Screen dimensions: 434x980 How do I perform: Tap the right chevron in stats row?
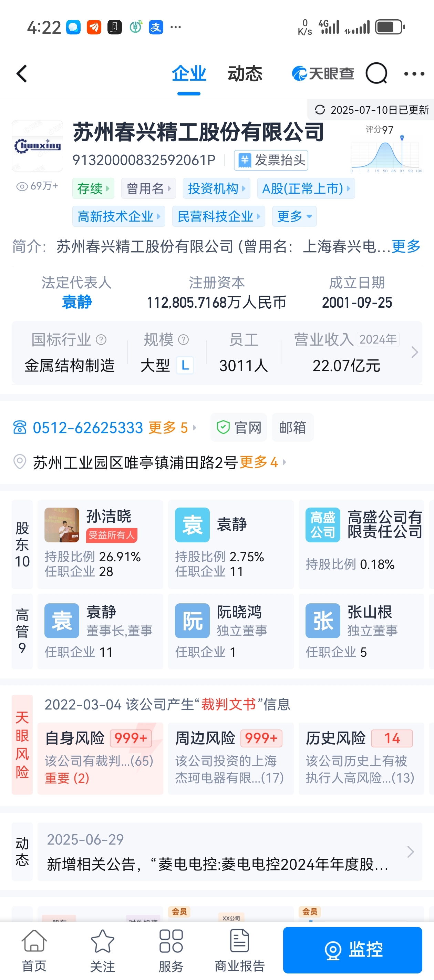tap(414, 352)
